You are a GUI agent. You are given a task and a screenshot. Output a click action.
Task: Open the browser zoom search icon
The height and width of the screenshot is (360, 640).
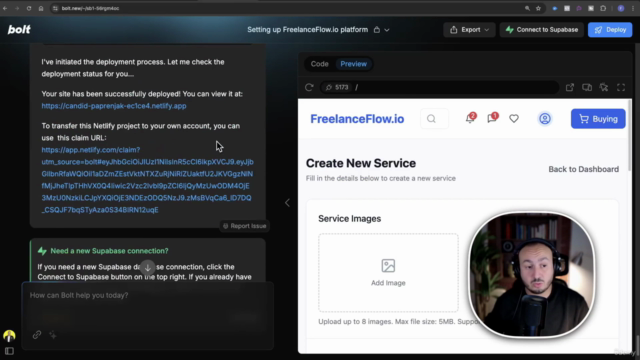[527, 8]
